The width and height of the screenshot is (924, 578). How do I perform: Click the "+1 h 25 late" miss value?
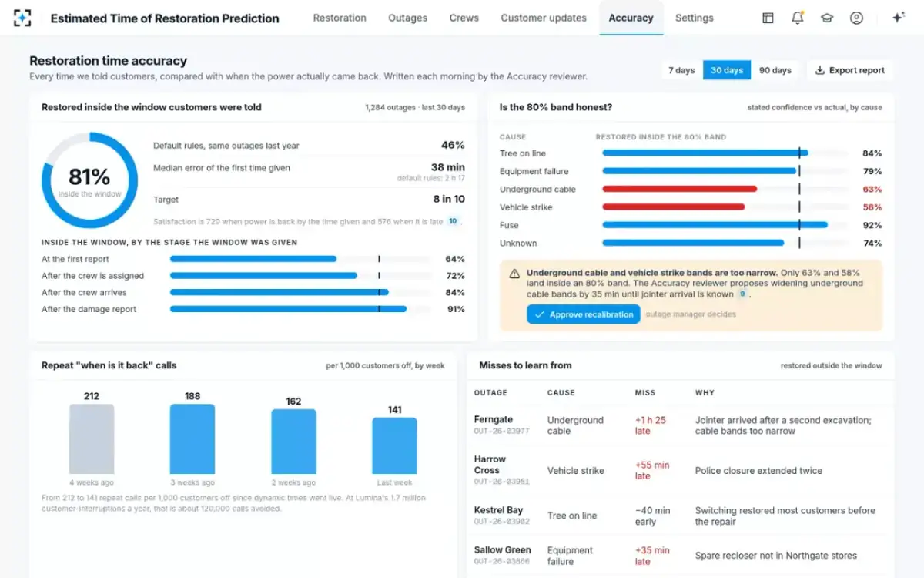click(x=651, y=425)
